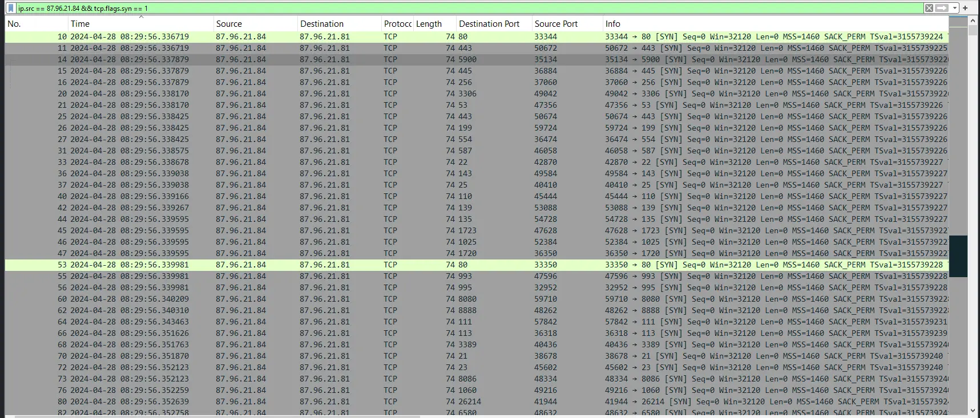Screen dimensions: 980x418
Task: Sort by the Length column header
Action: (x=434, y=24)
